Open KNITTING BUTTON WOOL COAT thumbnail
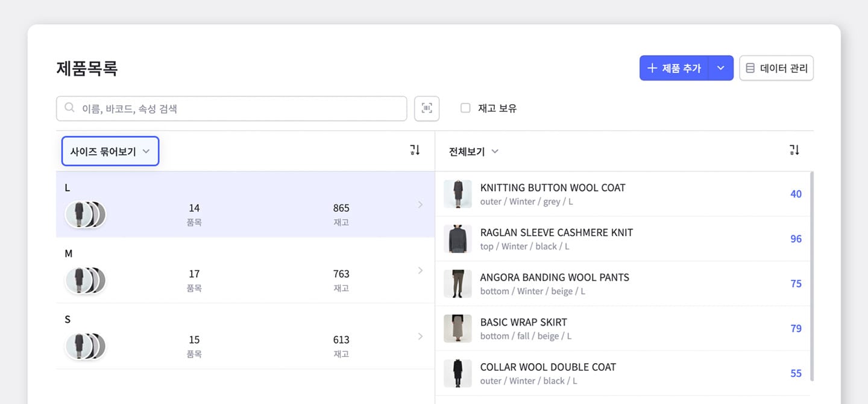Image resolution: width=868 pixels, height=404 pixels. coord(458,194)
